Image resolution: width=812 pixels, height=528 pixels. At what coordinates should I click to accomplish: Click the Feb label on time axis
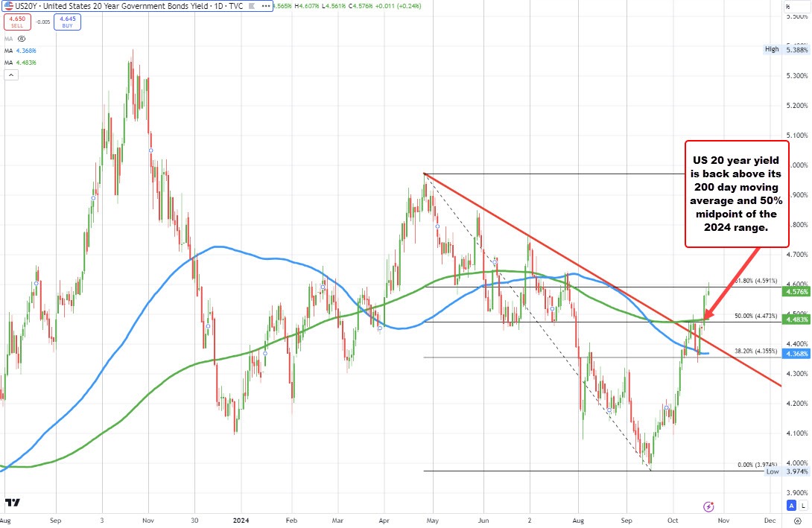tap(291, 521)
